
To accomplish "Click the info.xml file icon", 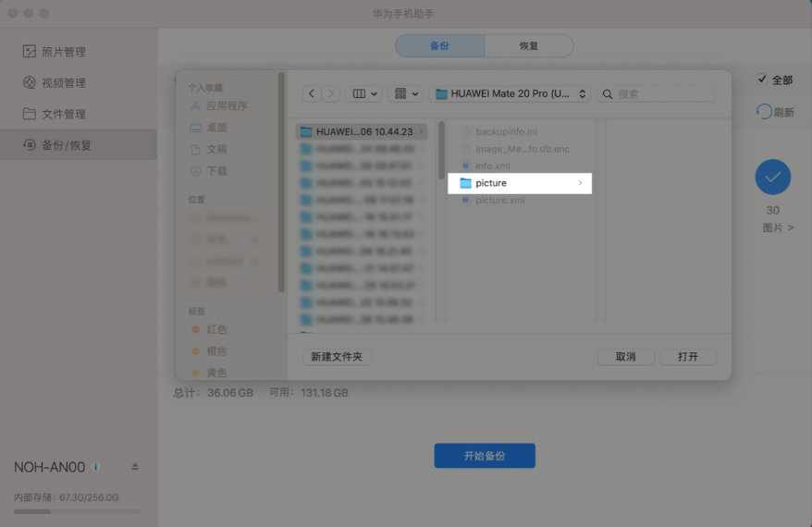I will click(x=465, y=166).
